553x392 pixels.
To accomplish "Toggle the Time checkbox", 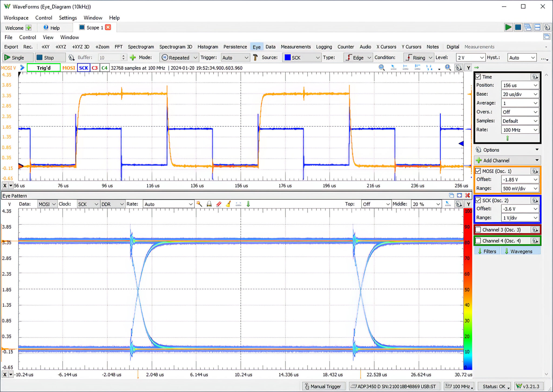I will 478,77.
